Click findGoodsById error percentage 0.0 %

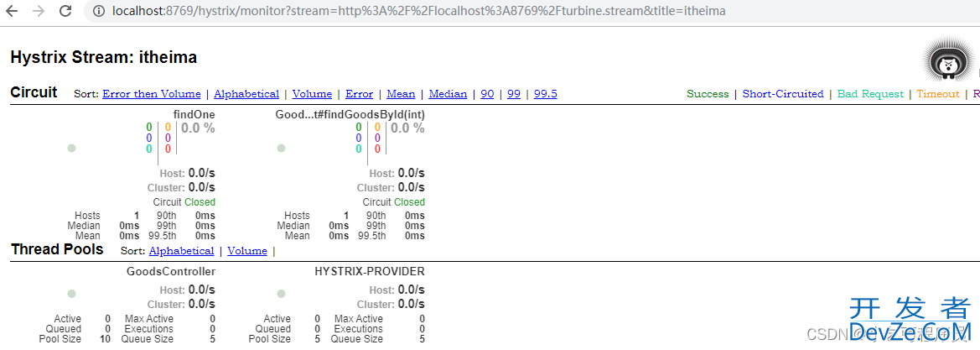[407, 128]
